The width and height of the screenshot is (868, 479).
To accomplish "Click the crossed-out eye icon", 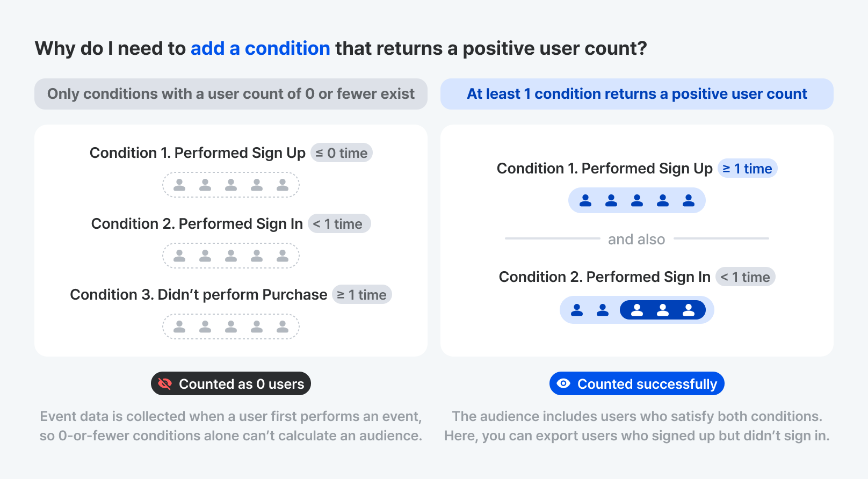I will tap(165, 384).
